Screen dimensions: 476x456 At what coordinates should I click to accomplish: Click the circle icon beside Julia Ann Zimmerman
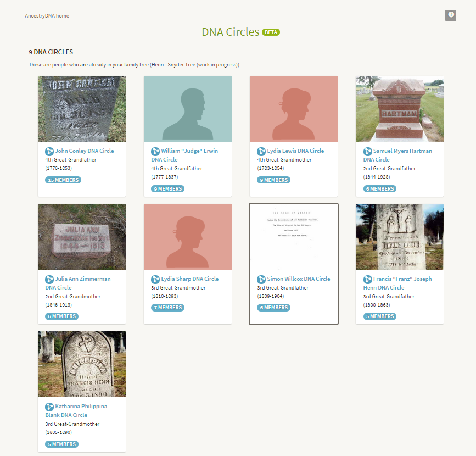click(49, 279)
